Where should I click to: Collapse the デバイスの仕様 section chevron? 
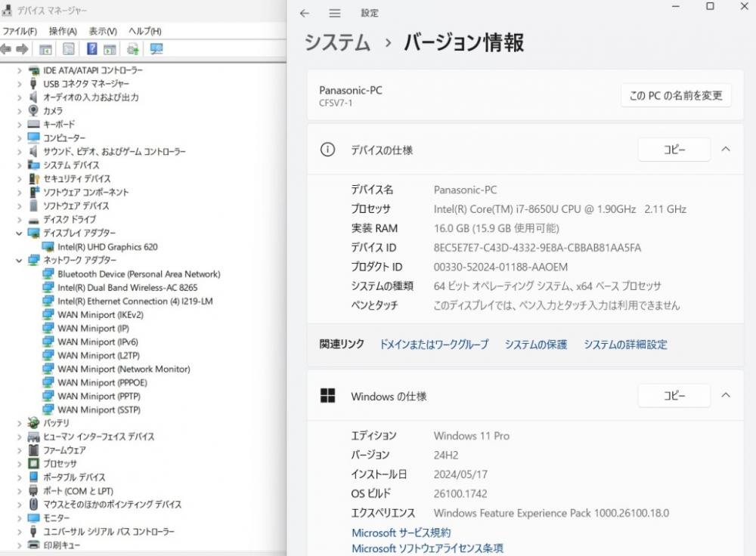click(x=726, y=150)
